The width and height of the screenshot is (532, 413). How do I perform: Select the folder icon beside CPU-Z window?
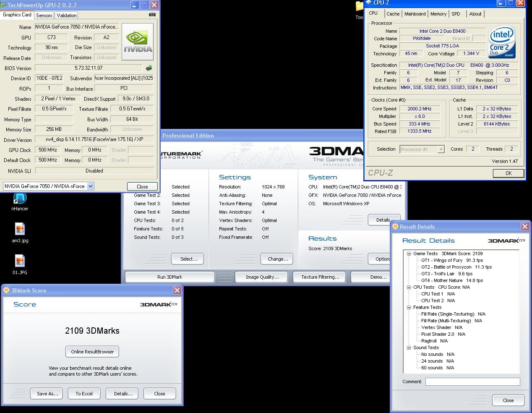[359, 6]
